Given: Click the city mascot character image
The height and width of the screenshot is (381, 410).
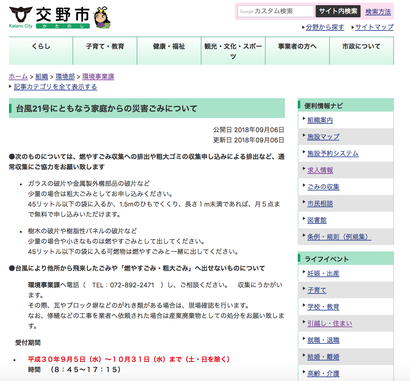Looking at the screenshot, I should pyautogui.click(x=102, y=17).
